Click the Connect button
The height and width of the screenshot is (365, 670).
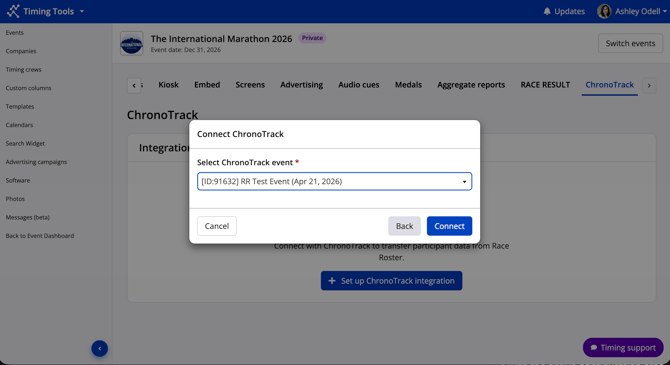coord(449,226)
